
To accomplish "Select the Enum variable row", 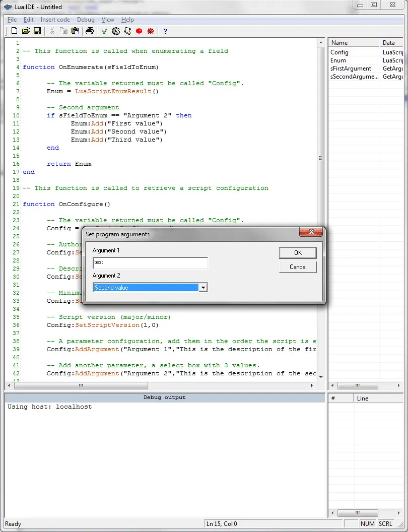I will pos(366,60).
